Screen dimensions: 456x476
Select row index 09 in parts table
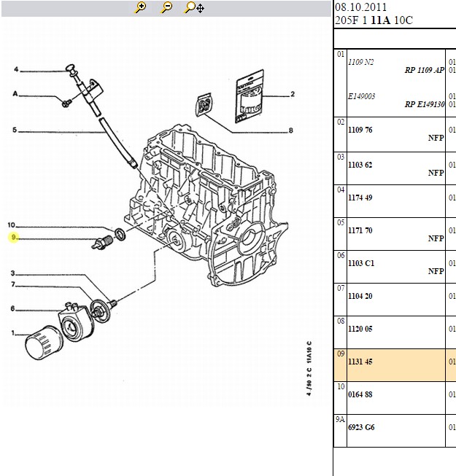click(341, 354)
